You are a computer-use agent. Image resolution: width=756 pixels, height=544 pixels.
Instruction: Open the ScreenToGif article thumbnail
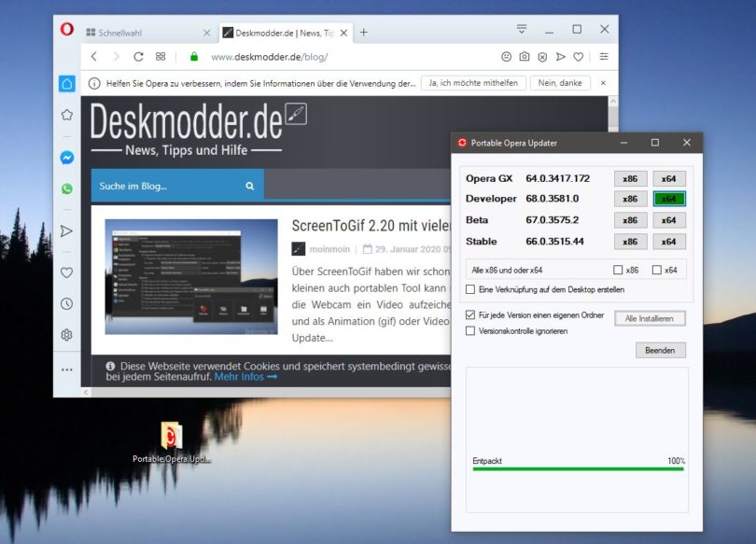click(191, 276)
